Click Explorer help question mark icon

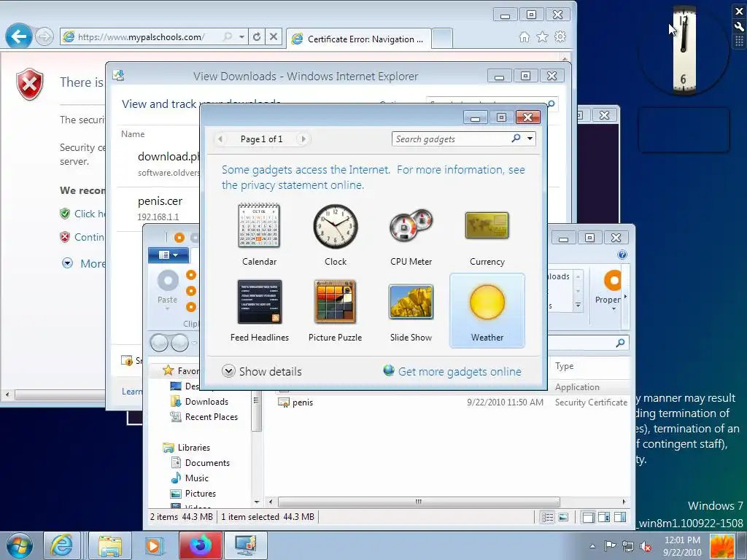click(622, 254)
